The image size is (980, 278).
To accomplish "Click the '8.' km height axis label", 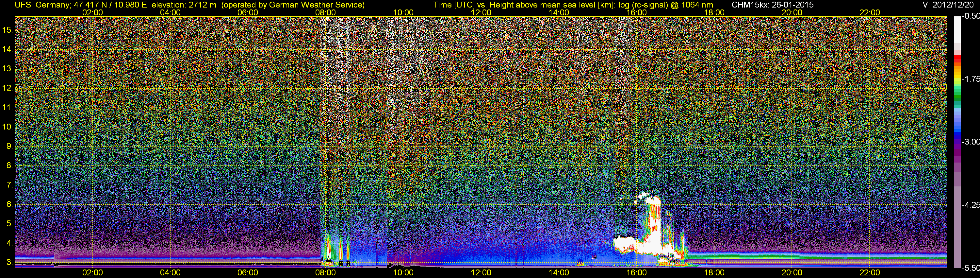I will [9, 166].
